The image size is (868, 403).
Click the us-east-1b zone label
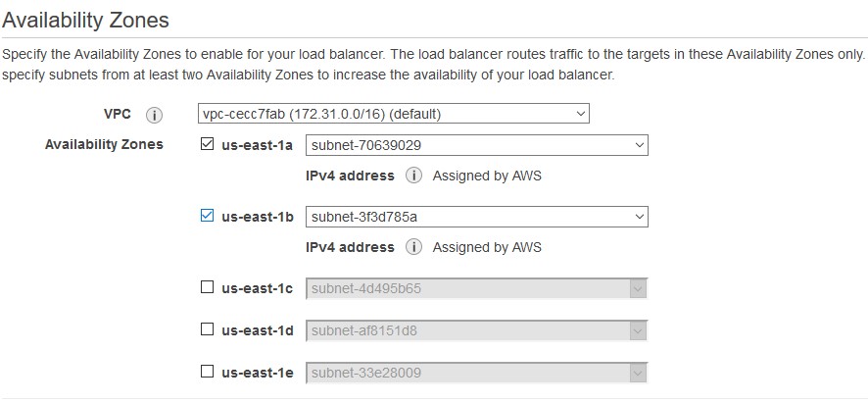tap(258, 217)
